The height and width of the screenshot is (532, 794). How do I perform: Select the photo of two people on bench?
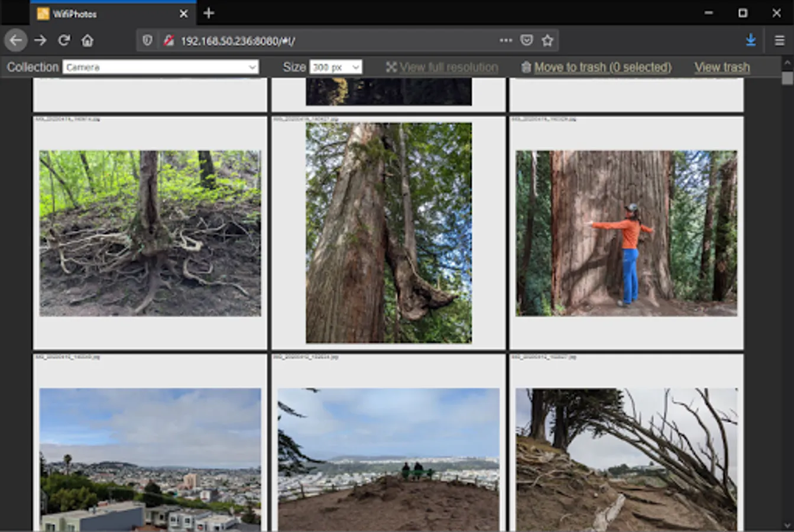[388, 459]
